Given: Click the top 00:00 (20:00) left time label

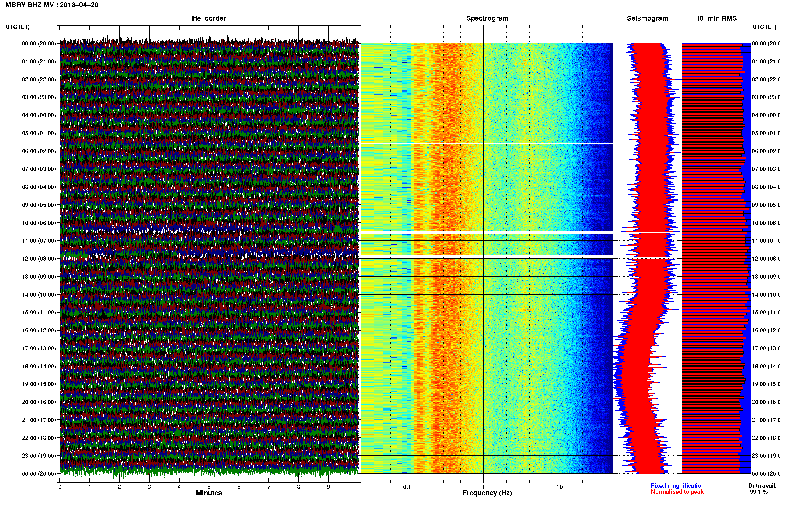Looking at the screenshot, I should click(x=39, y=43).
